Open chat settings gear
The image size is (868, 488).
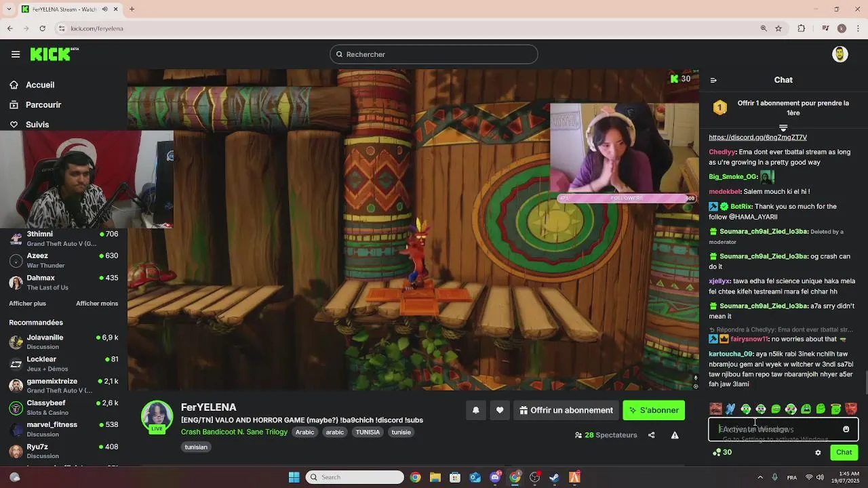(818, 452)
